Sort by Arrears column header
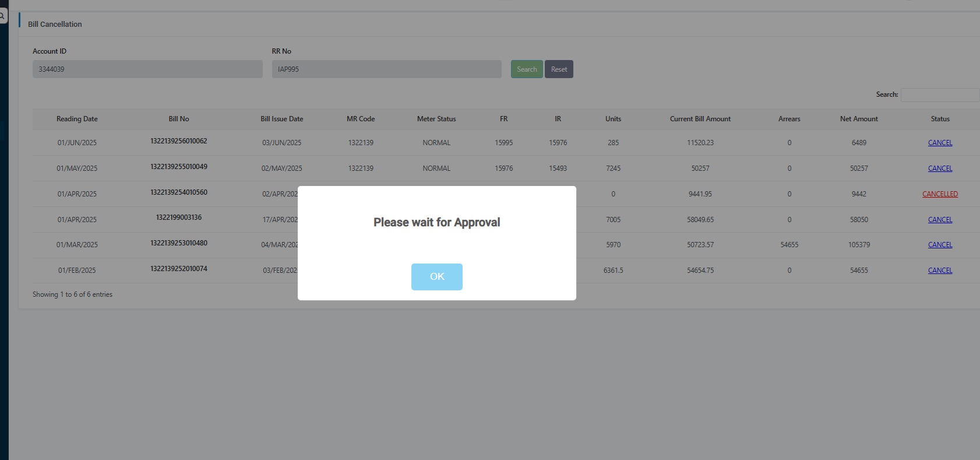 (x=789, y=119)
